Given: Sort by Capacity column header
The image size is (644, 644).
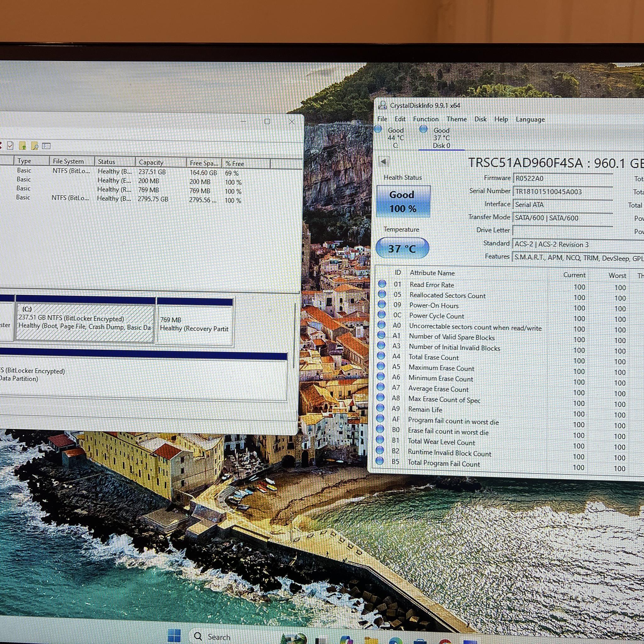Looking at the screenshot, I should coord(161,162).
